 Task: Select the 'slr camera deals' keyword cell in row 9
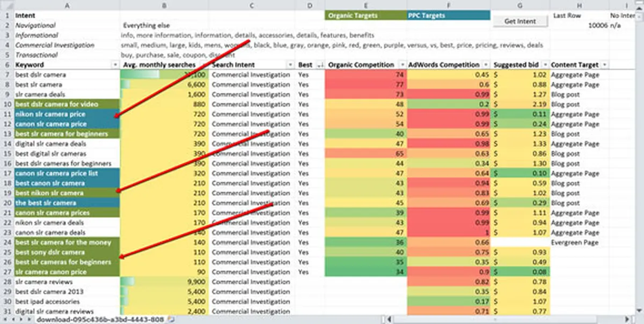(x=67, y=94)
